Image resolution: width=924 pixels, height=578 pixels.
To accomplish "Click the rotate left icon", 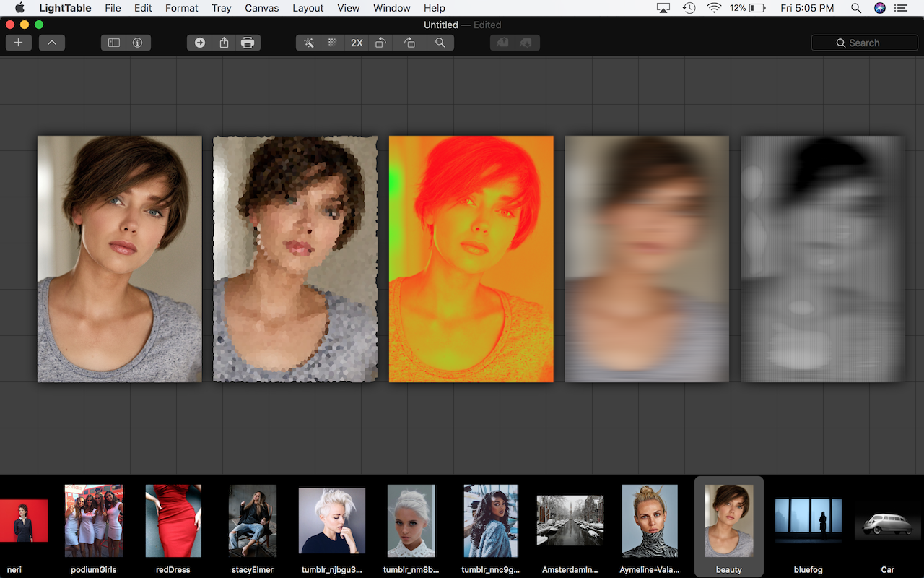I will [380, 43].
